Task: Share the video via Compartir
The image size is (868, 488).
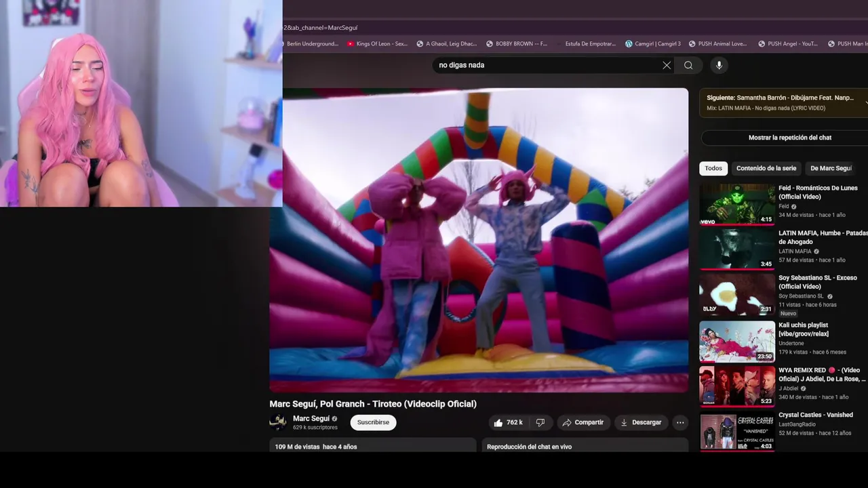Action: pyautogui.click(x=583, y=422)
